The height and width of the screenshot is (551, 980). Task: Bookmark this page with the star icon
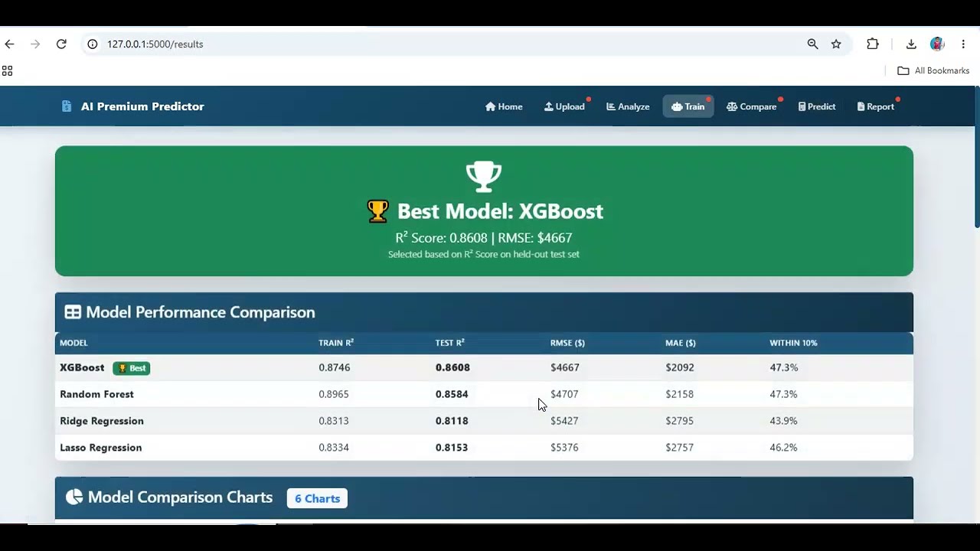pyautogui.click(x=836, y=44)
